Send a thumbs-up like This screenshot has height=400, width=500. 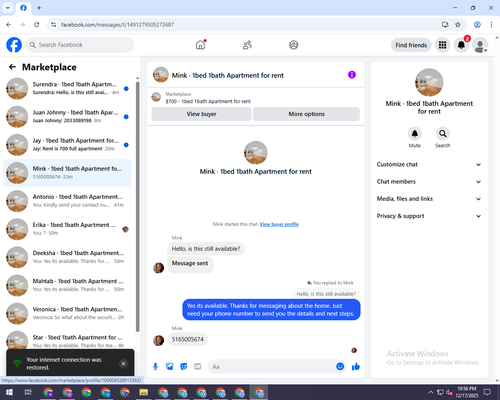click(x=356, y=367)
